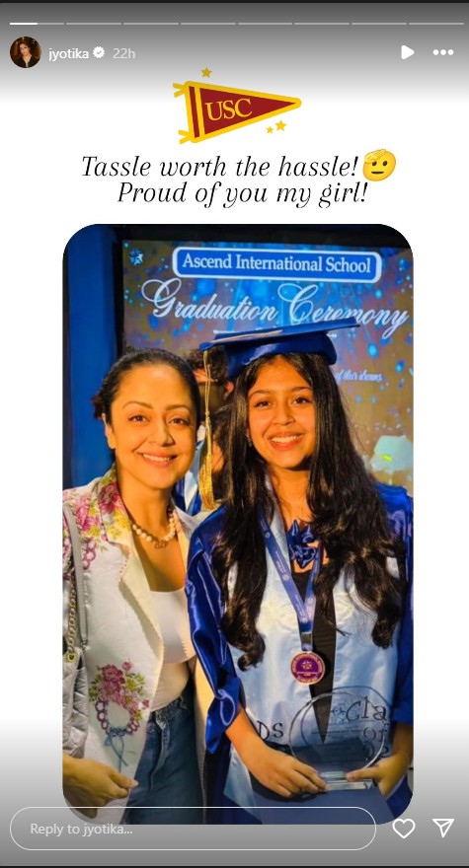Screen dimensions: 469x868
Task: Jump to fourth story progress segment
Action: click(208, 24)
